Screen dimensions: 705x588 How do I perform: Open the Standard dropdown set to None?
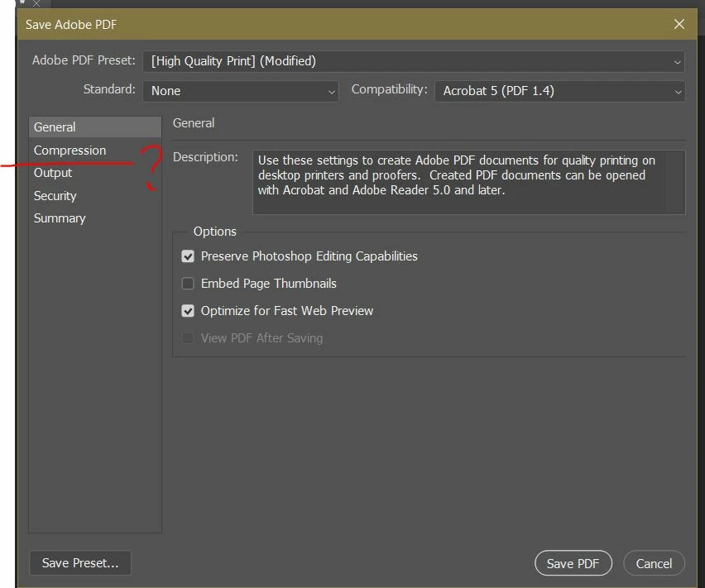tap(241, 91)
